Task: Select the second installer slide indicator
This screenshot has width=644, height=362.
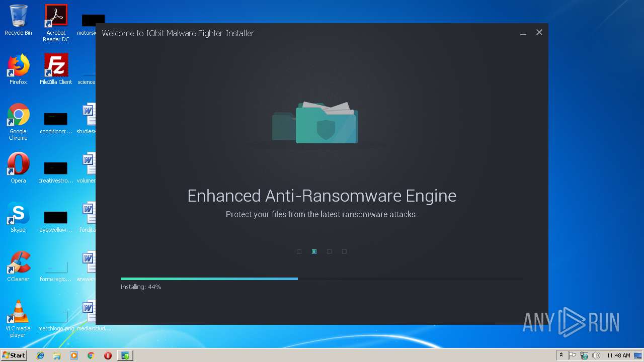Action: coord(314,251)
